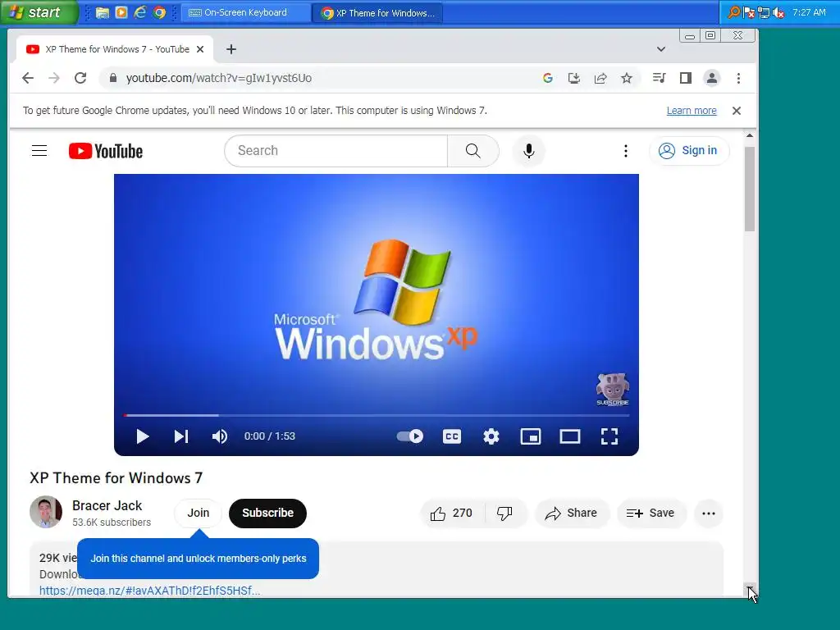Open On-Screen Keyboard taskbar item

click(x=245, y=12)
